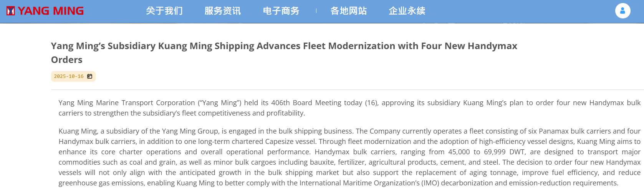Expand the 企业永续 navigation dropdown
This screenshot has width=644, height=190.
[407, 11]
